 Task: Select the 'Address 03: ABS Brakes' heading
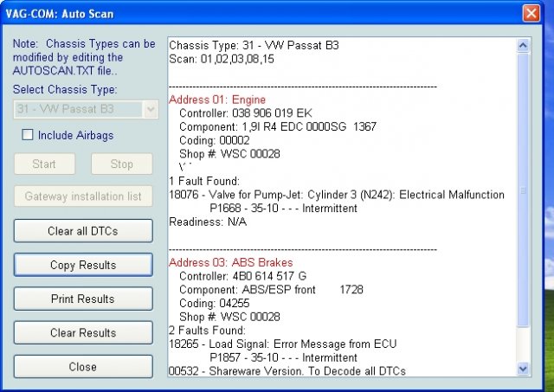[x=231, y=262]
